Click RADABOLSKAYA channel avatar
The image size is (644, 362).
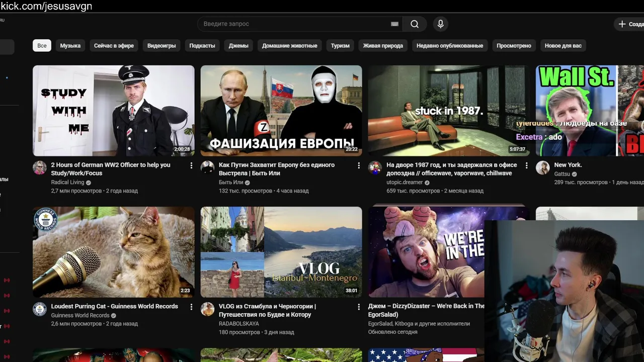pyautogui.click(x=207, y=309)
